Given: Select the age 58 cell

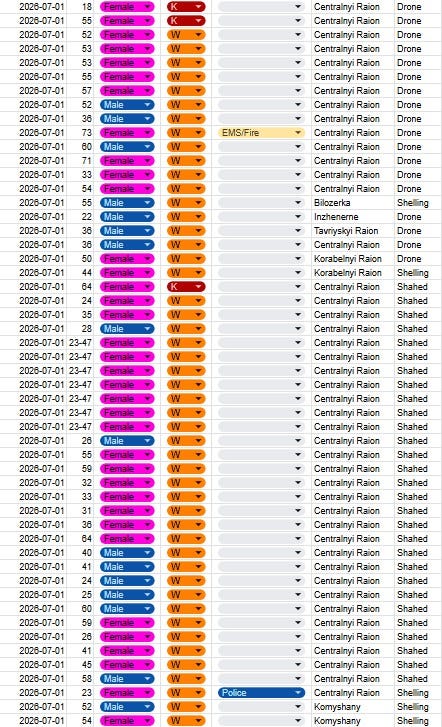Looking at the screenshot, I should click(80, 679).
